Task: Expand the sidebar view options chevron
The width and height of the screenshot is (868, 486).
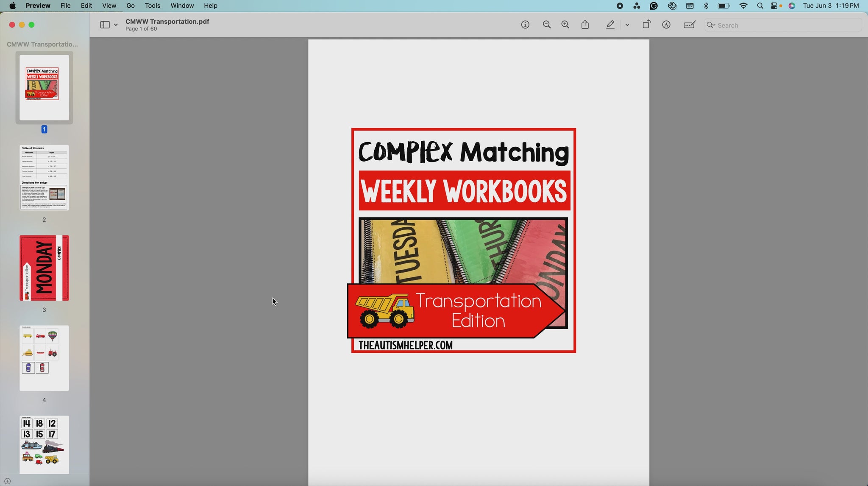Action: click(116, 25)
